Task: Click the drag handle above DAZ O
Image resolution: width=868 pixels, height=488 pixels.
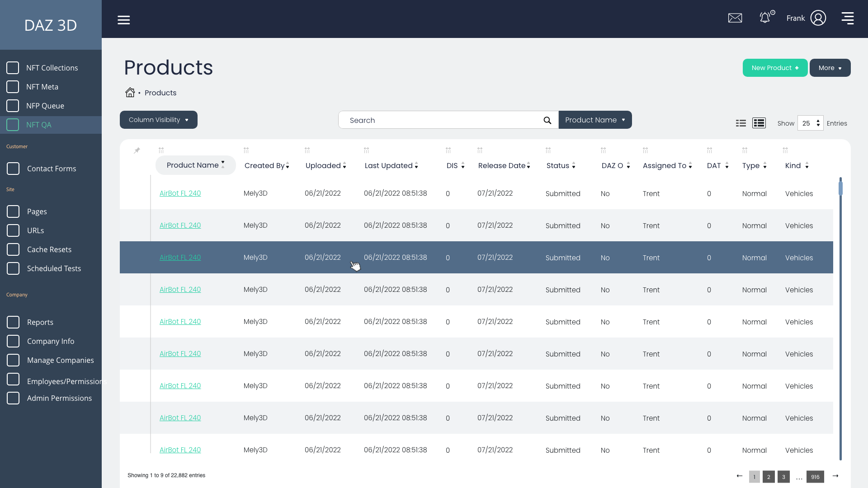Action: tap(603, 150)
